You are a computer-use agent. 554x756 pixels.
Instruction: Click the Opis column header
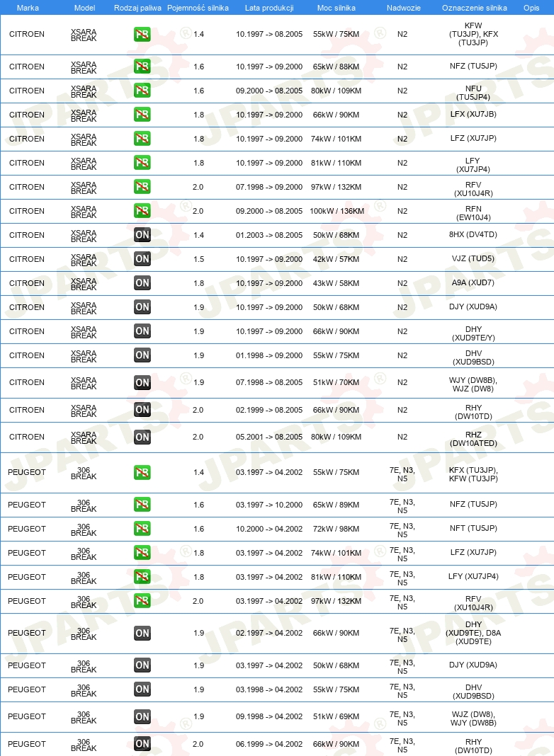[x=531, y=8]
